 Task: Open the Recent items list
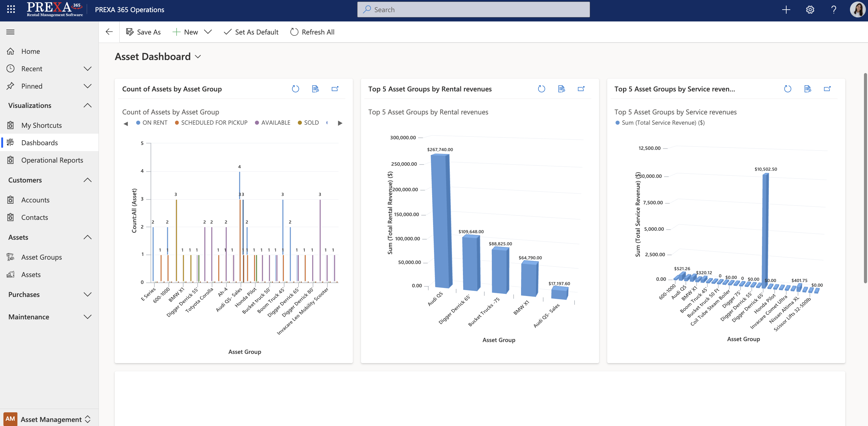click(x=33, y=68)
